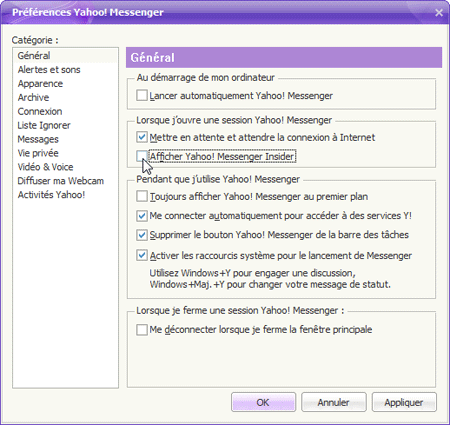Switch to the Apparence category
450x425 pixels.
point(65,84)
